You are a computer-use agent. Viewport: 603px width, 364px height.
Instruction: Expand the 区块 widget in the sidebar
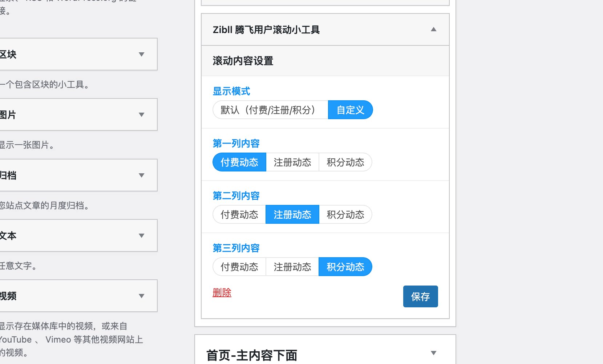point(142,54)
